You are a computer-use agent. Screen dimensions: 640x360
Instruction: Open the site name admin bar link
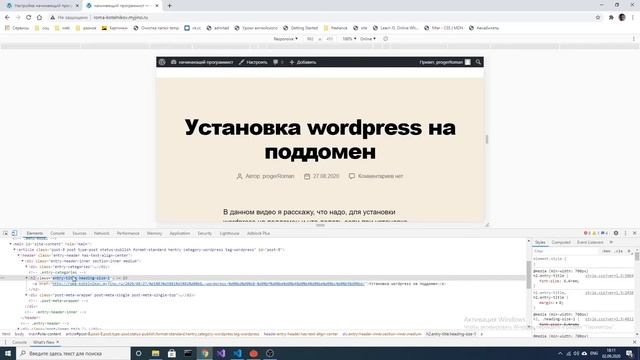(202, 62)
